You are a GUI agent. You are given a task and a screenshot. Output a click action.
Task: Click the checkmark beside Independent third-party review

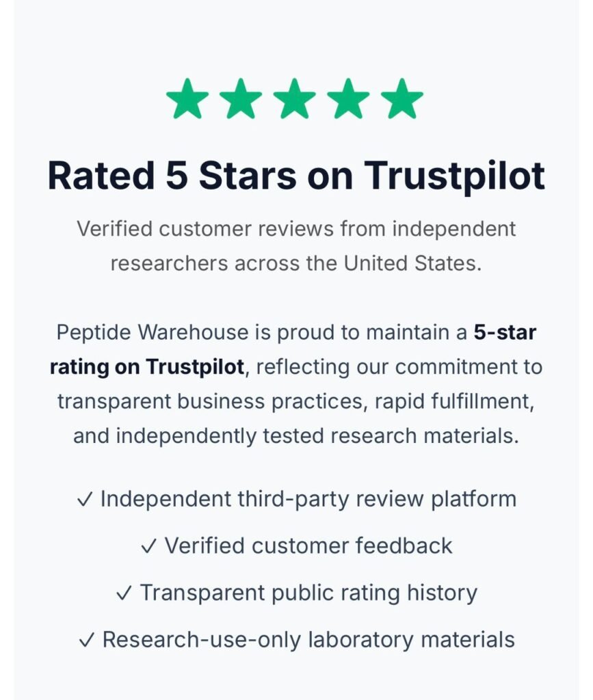[x=85, y=500]
